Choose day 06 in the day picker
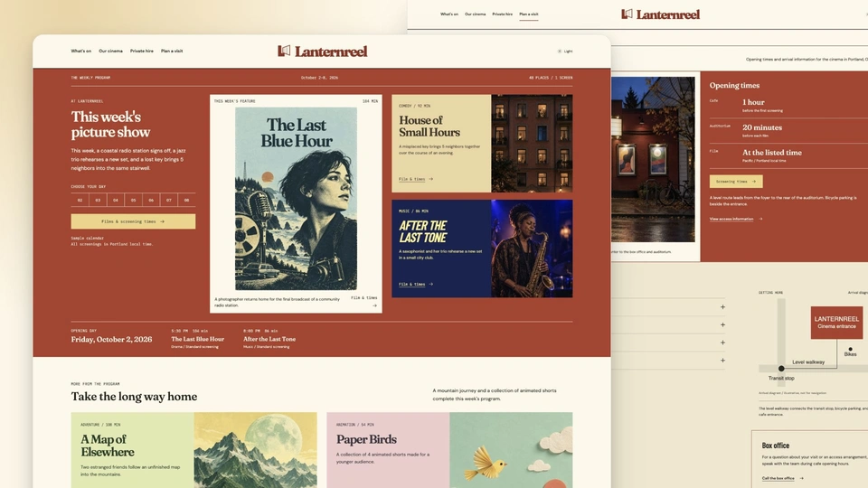 [151, 200]
